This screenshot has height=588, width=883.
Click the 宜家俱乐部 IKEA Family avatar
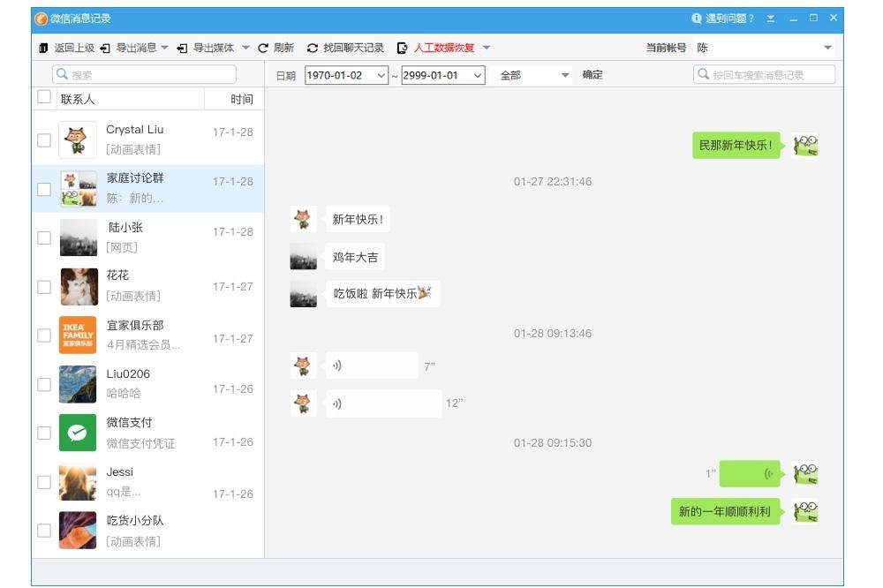[x=78, y=335]
